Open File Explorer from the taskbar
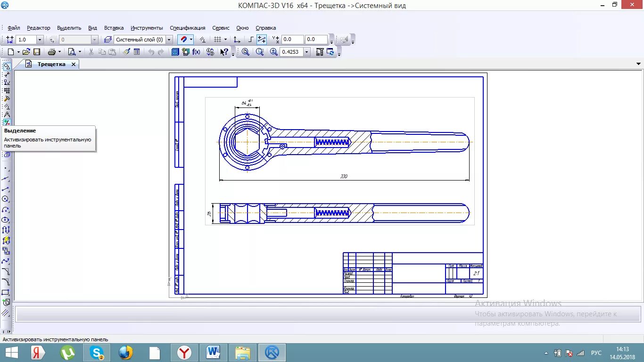 tap(243, 353)
